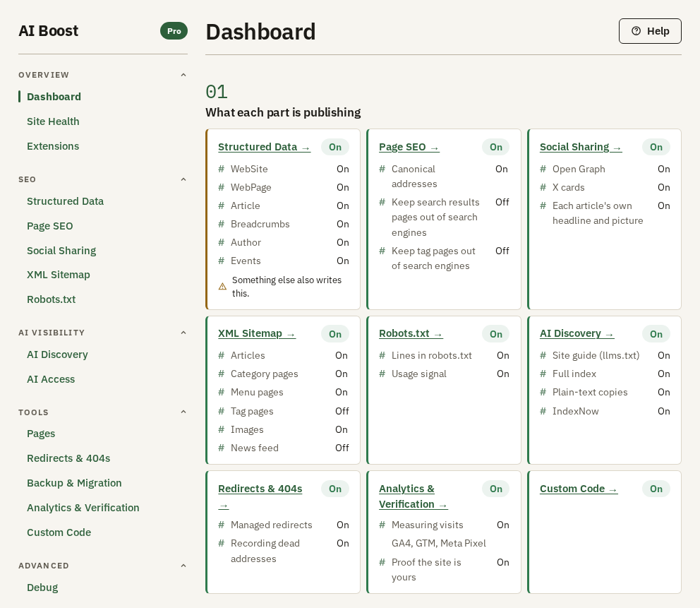Collapse the Overview sidebar section
The image size is (700, 608).
[183, 75]
